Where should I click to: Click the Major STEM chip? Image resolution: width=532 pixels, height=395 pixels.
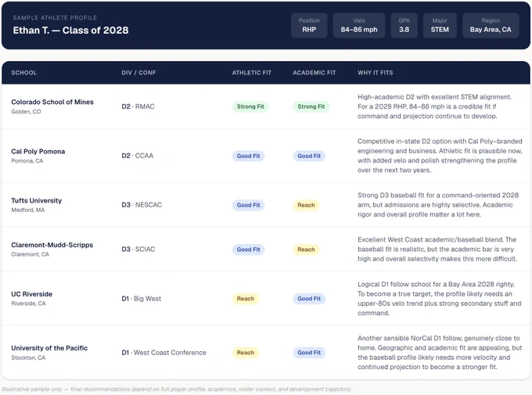point(440,26)
